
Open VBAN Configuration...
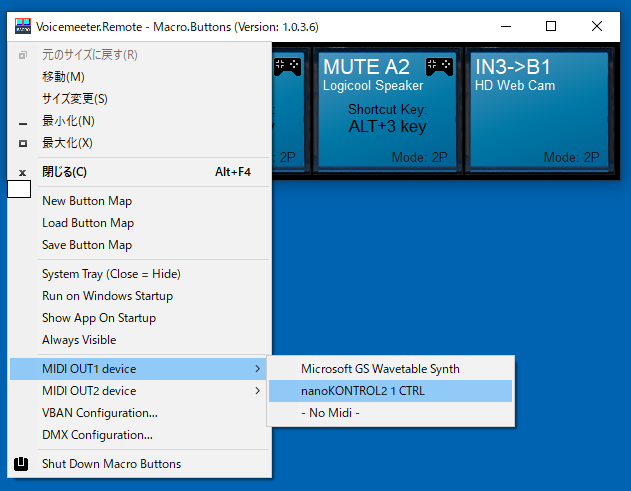pyautogui.click(x=139, y=413)
